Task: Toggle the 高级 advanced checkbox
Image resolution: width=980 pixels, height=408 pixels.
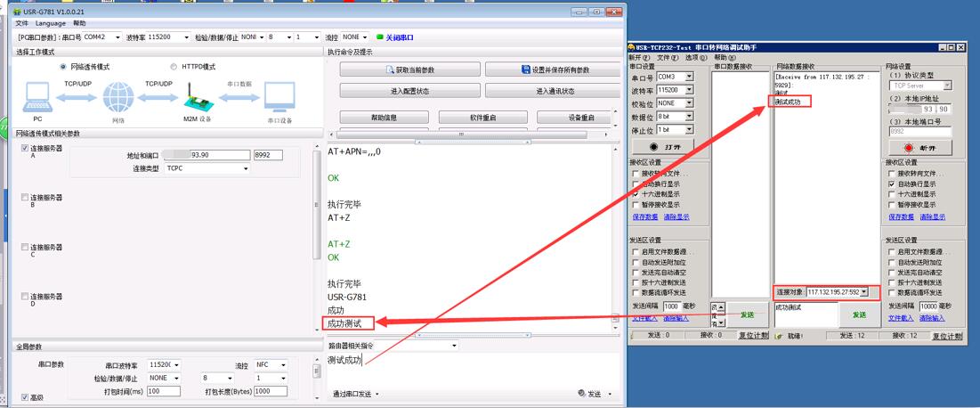Action: 25,397
